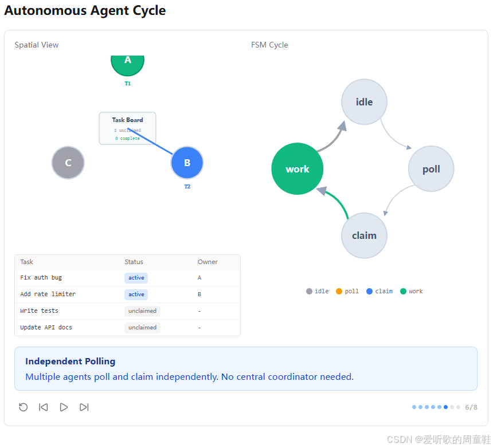This screenshot has height=448, width=493.
Task: Click the idle state node
Action: [364, 102]
